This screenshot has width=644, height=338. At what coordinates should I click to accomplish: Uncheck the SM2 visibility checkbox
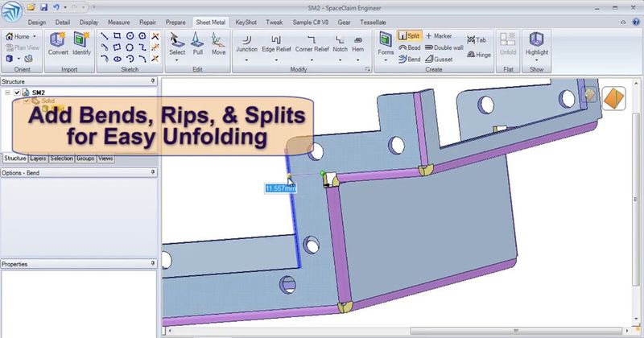click(x=17, y=93)
